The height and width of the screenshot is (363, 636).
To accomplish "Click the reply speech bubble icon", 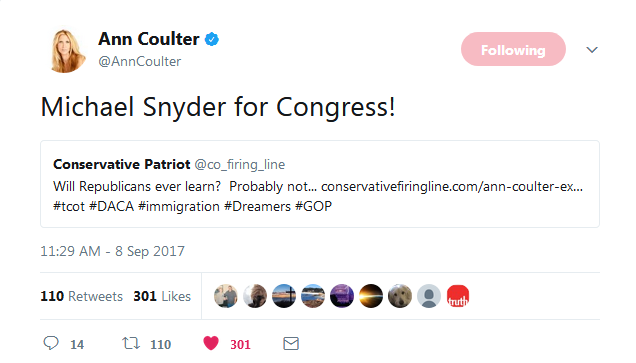I will [51, 343].
